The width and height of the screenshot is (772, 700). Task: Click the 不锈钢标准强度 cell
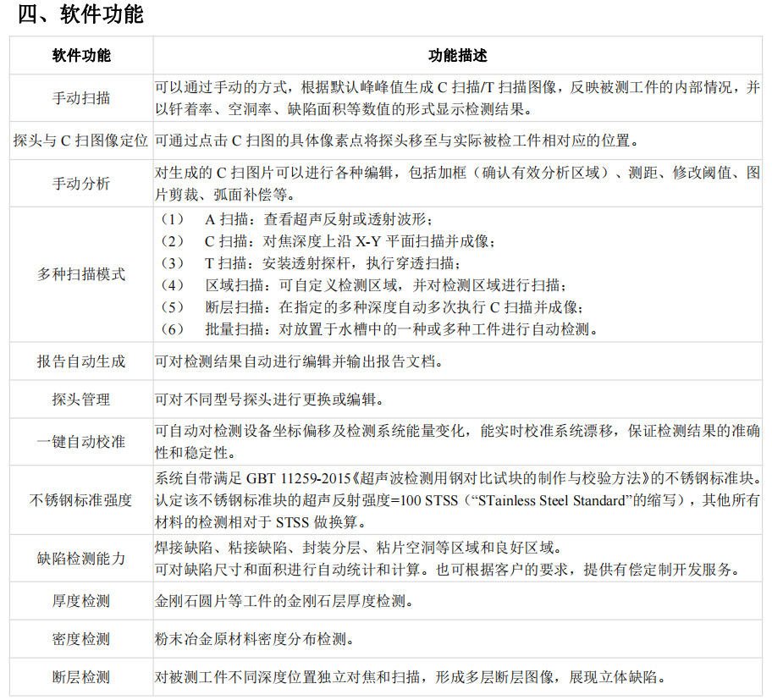pyautogui.click(x=80, y=500)
